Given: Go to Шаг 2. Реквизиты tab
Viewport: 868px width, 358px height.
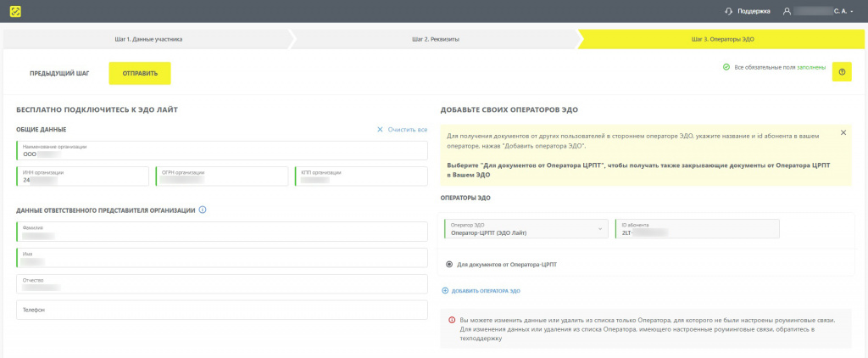Looking at the screenshot, I should point(436,39).
